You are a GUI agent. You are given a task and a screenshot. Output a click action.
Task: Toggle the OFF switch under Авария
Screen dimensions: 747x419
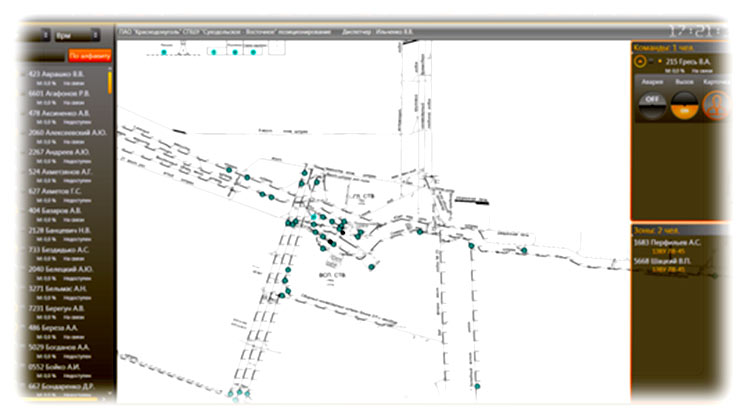[651, 100]
